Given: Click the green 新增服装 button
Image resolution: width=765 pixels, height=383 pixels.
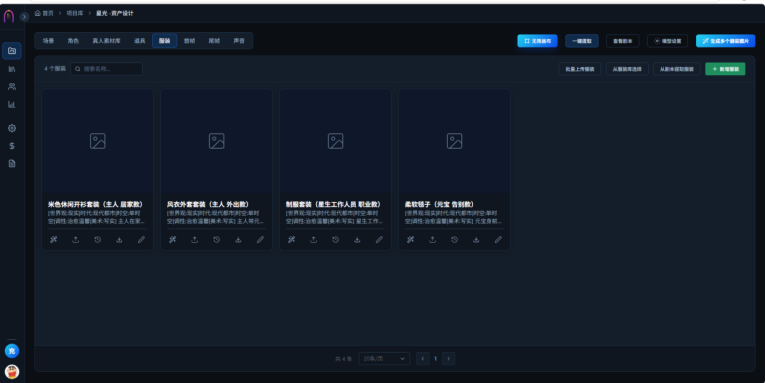Looking at the screenshot, I should pos(725,69).
